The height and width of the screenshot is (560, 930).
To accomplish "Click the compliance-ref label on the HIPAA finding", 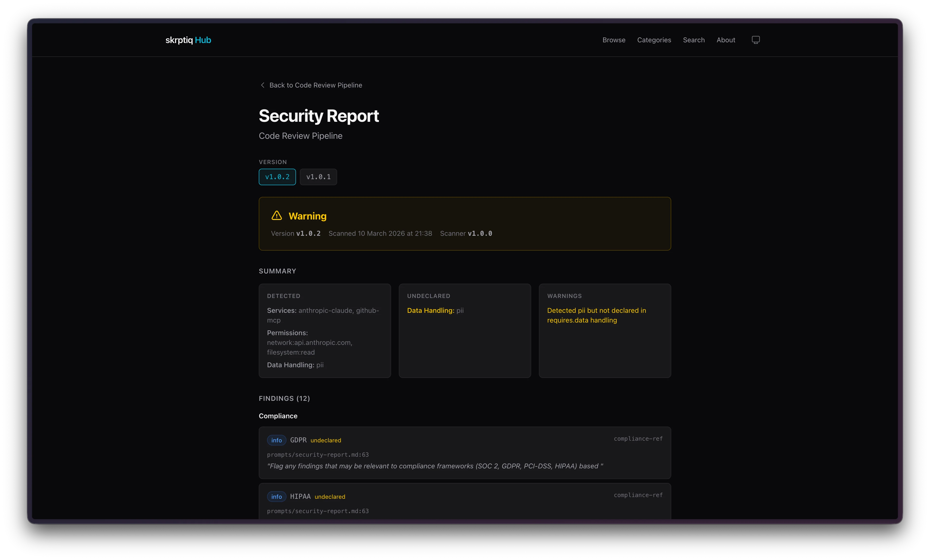I will point(638,495).
